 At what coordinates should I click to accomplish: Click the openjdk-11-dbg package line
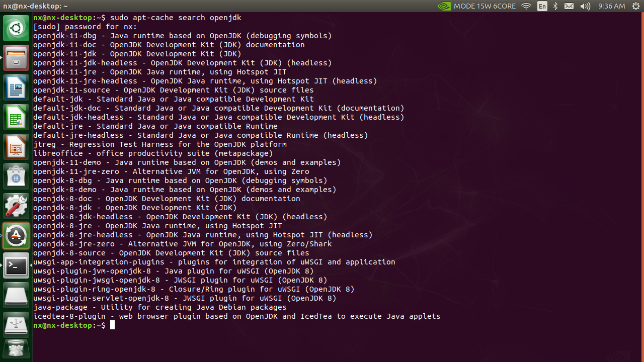click(183, 36)
